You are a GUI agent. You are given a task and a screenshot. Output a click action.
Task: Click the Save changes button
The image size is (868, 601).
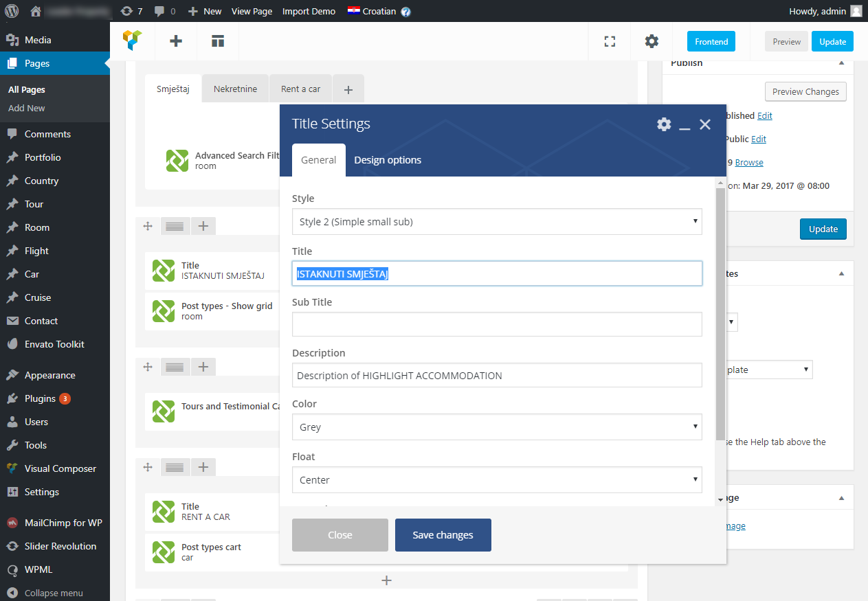443,535
